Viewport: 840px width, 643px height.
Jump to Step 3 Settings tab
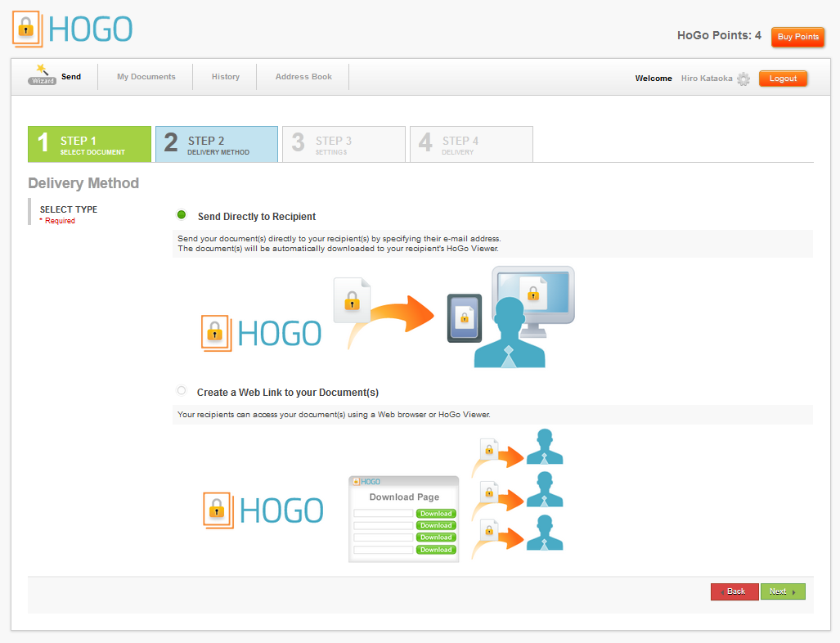[x=343, y=145]
